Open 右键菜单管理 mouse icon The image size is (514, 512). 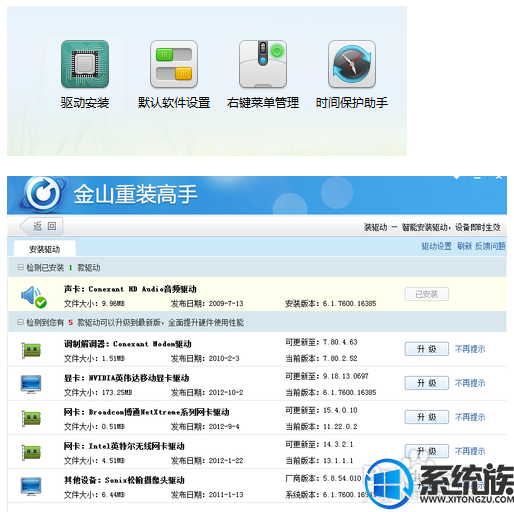click(263, 64)
